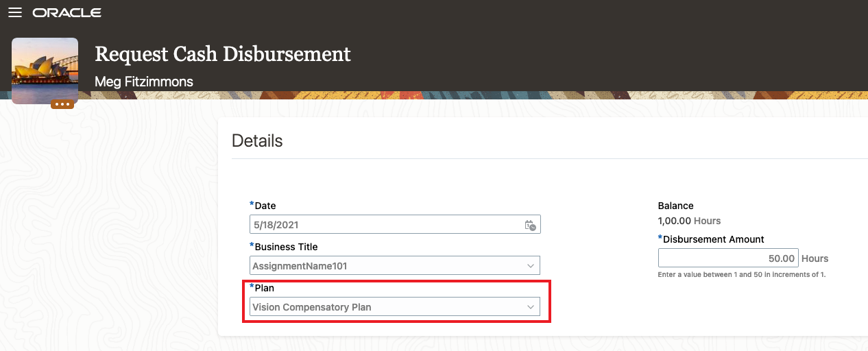The width and height of the screenshot is (868, 351).
Task: Click the Sydney Opera House profile photo
Action: click(x=45, y=70)
